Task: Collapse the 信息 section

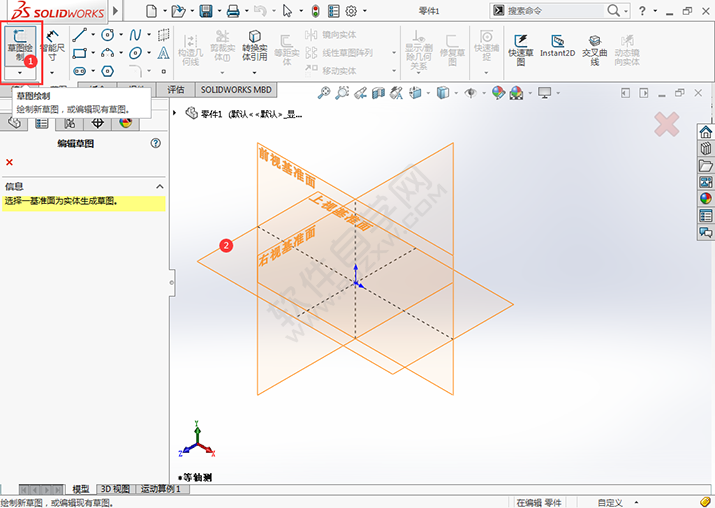Action: [160, 187]
